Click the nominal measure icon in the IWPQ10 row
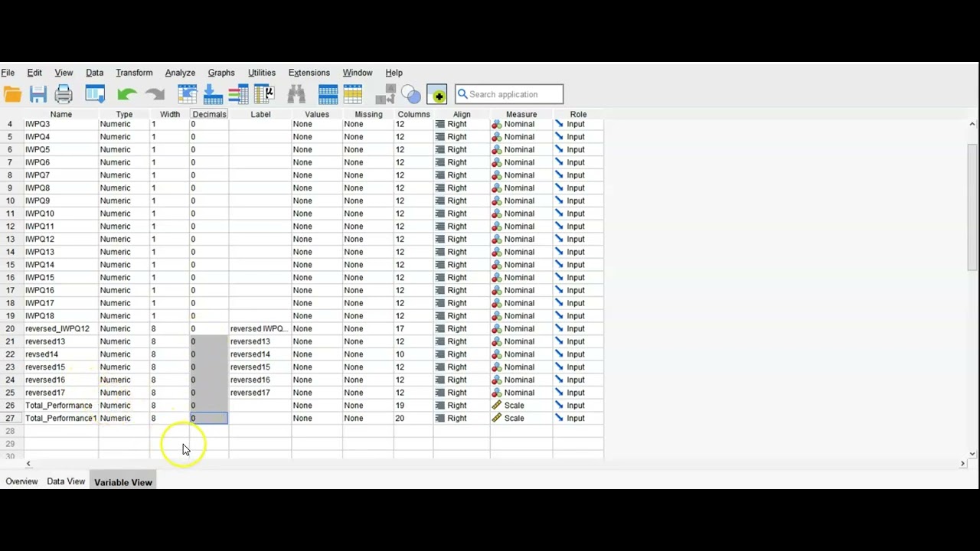 (x=497, y=214)
